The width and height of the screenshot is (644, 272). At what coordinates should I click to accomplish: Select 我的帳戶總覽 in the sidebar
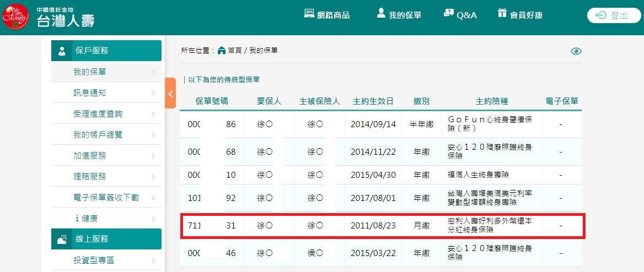tap(106, 134)
